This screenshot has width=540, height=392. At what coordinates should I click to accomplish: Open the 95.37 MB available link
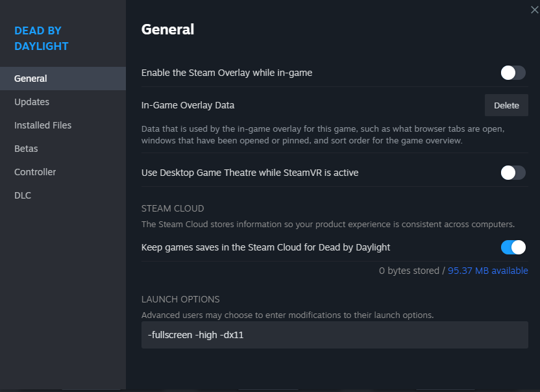487,271
